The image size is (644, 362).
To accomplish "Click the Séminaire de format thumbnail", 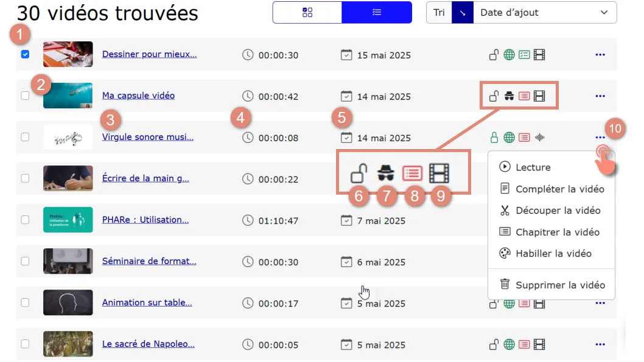I will (x=68, y=261).
